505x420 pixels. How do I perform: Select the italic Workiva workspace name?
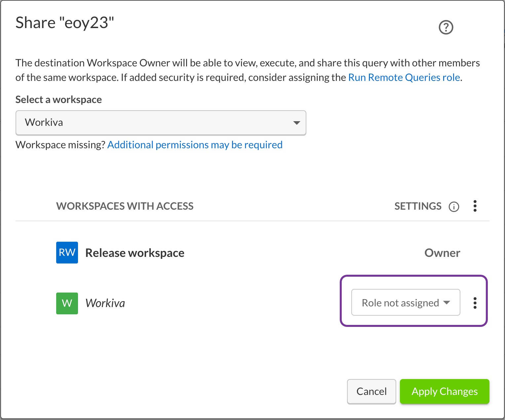click(105, 303)
